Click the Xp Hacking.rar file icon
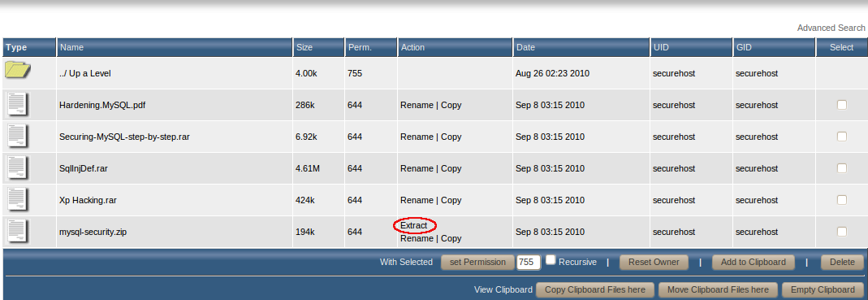The height and width of the screenshot is (300, 868). point(18,200)
